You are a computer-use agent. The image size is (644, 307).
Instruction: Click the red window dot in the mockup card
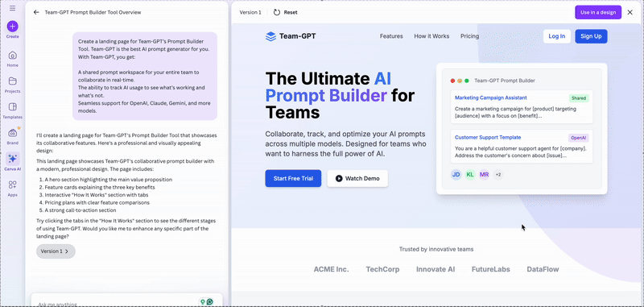click(452, 81)
